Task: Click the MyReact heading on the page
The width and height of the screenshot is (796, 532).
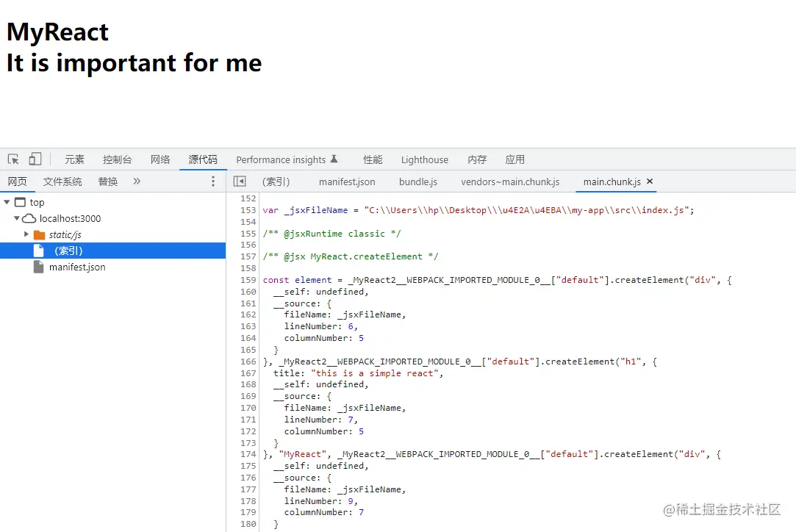Action: pos(57,32)
